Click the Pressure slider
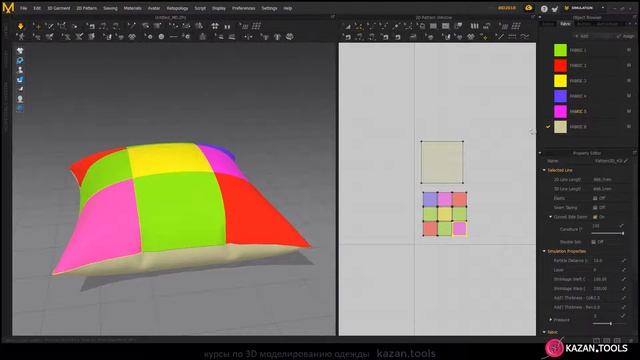 point(608,324)
